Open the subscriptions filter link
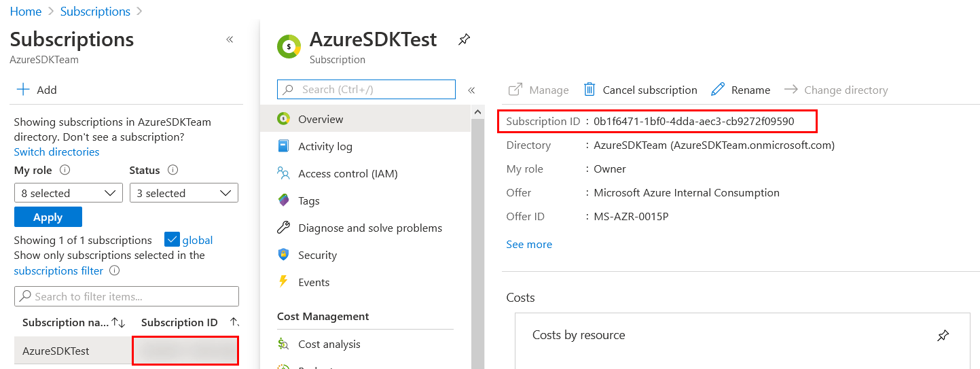Screen dimensions: 980x369 [x=58, y=270]
